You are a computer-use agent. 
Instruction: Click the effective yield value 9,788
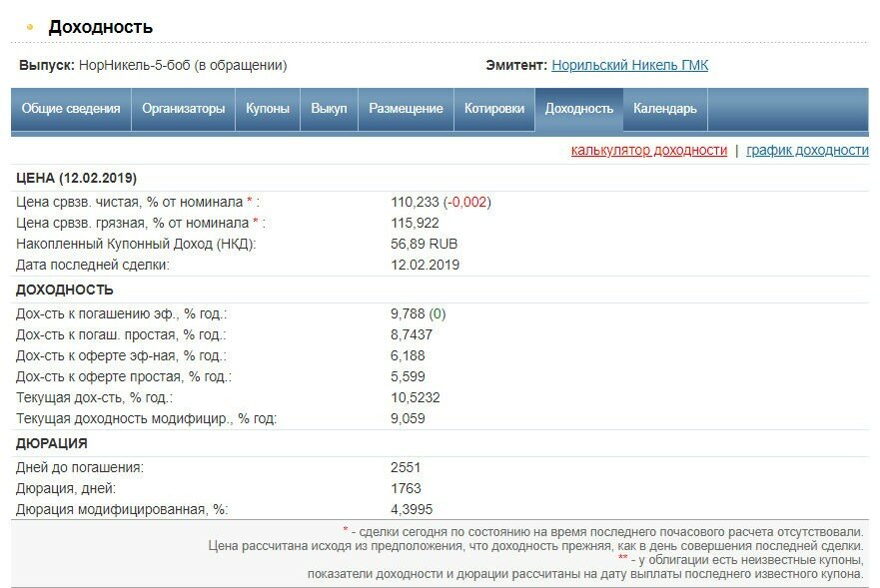(x=409, y=313)
